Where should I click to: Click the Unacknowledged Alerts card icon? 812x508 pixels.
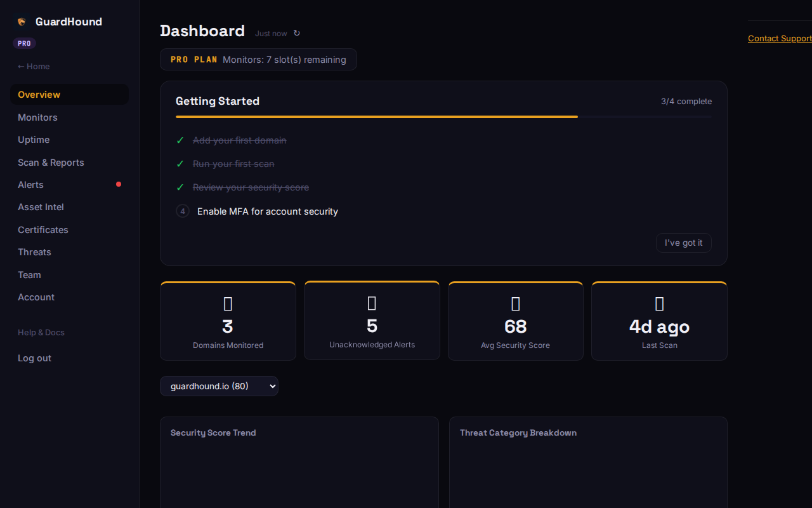click(x=372, y=303)
